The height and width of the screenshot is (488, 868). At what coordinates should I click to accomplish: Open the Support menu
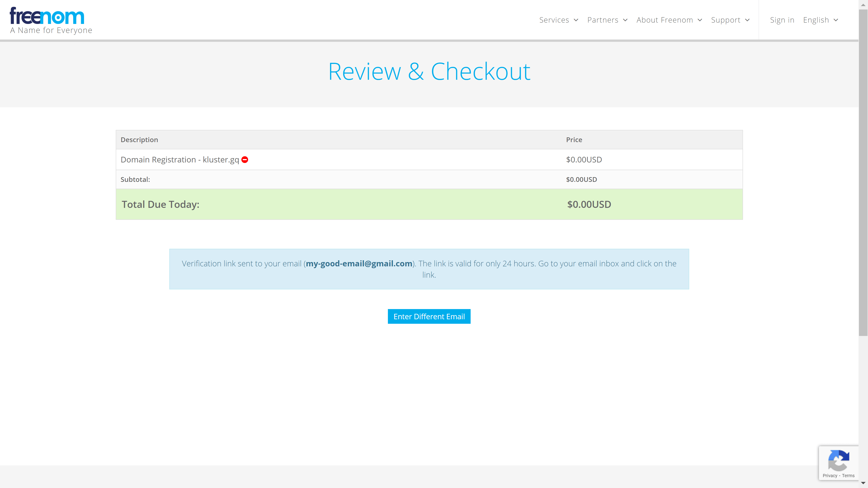pos(725,20)
